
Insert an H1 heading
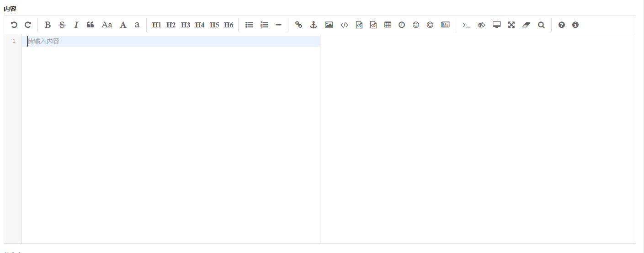[157, 25]
